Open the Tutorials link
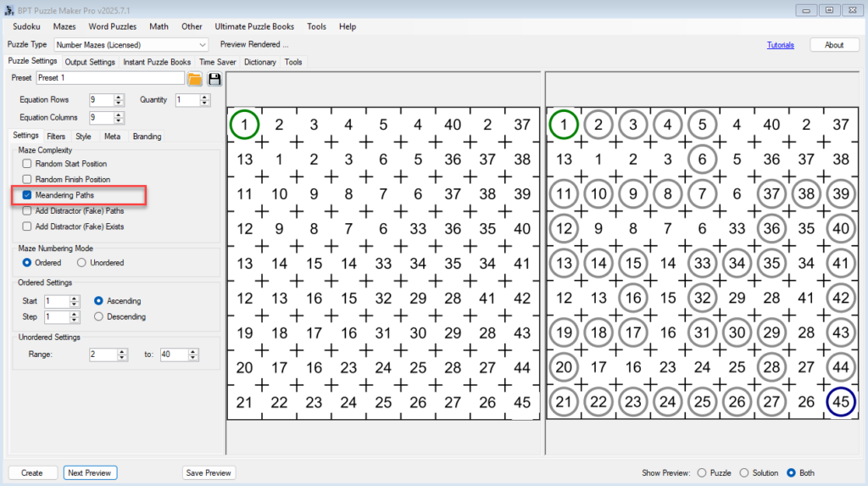 [x=780, y=45]
